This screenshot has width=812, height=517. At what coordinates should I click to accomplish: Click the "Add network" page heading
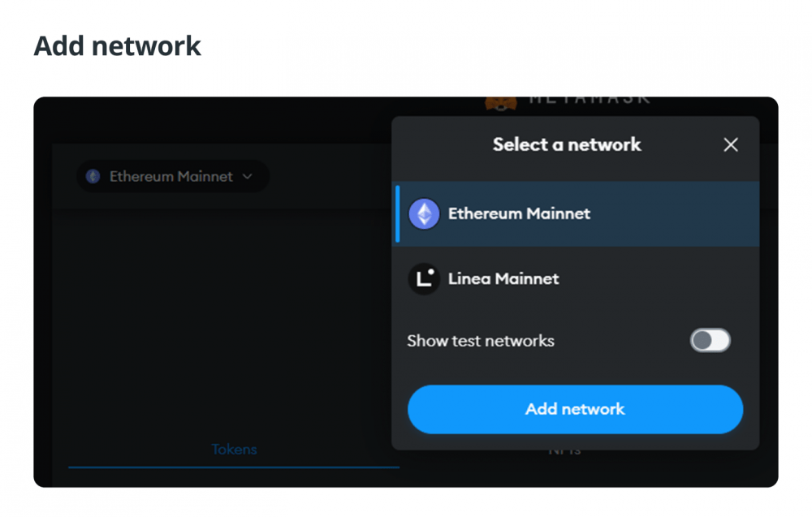tap(117, 46)
